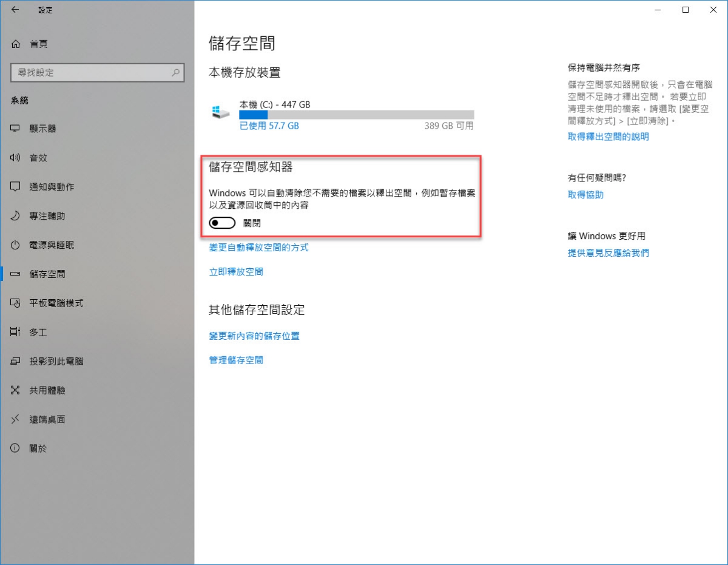Click the 389 GB 可用 text
The image size is (728, 565).
coord(450,126)
